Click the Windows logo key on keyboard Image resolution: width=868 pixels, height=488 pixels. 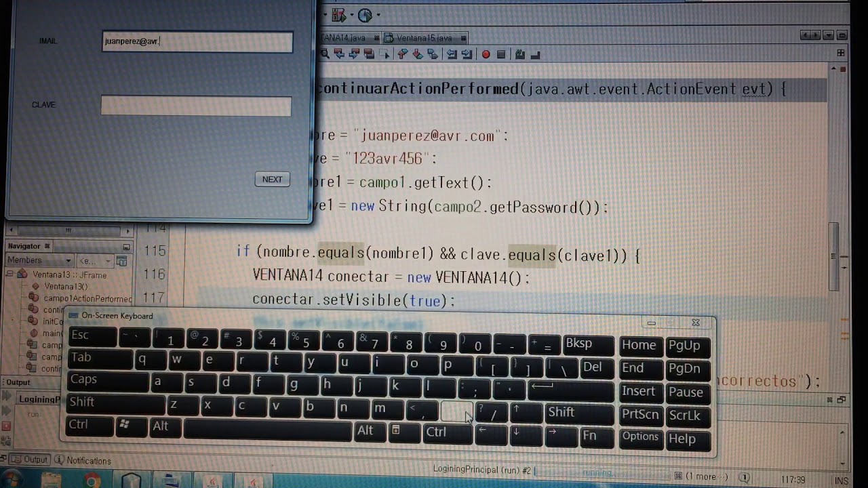(132, 426)
